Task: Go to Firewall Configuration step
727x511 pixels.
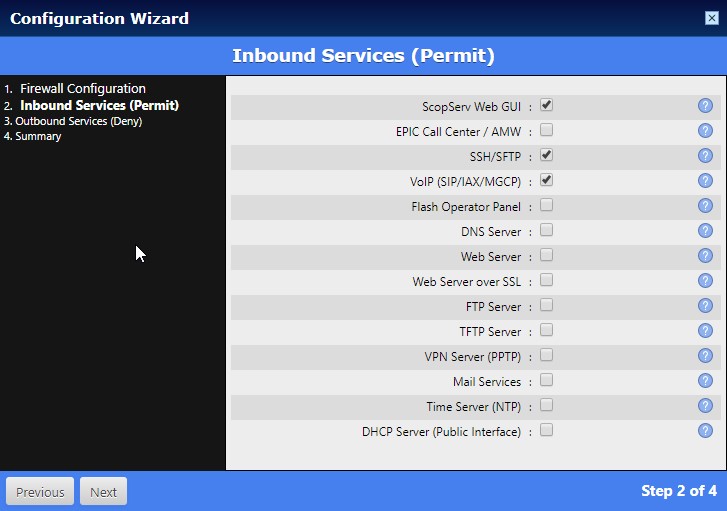Action: pos(83,89)
